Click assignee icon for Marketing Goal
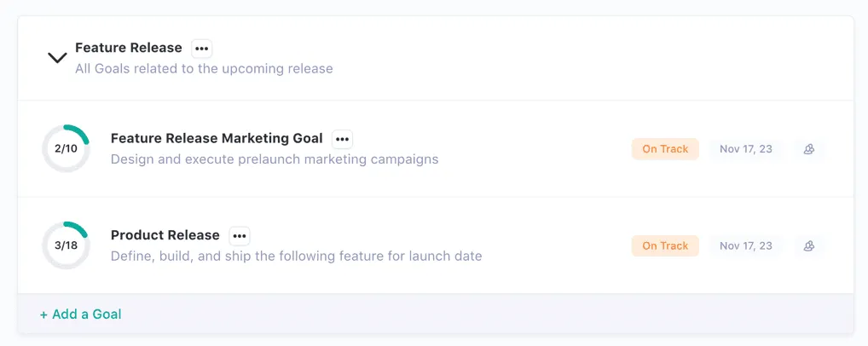Screen dimensions: 868x346 coord(809,149)
